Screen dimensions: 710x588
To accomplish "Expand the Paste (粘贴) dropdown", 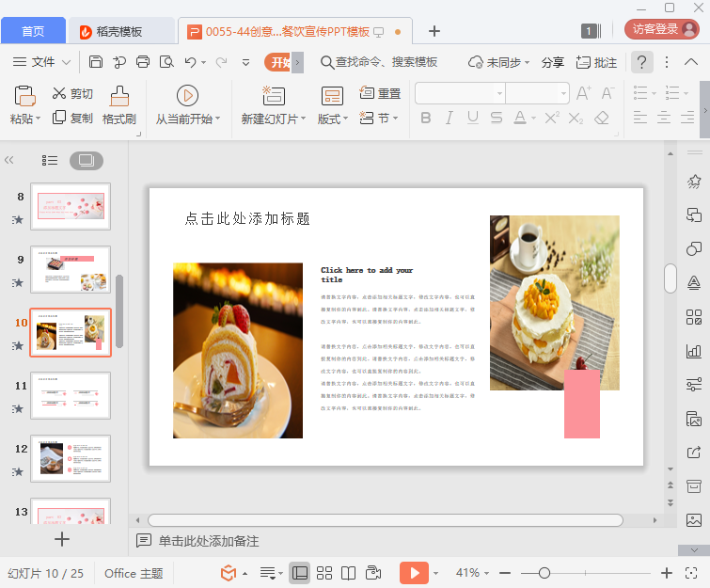I will tap(38, 119).
